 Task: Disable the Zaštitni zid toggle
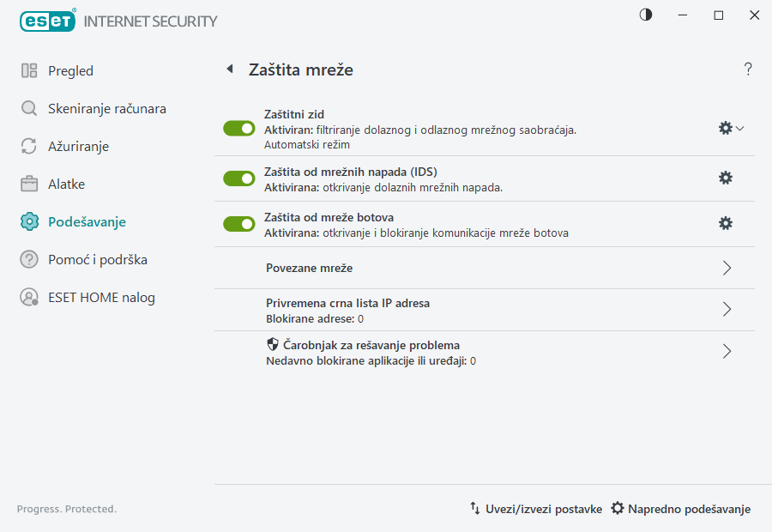tap(238, 128)
